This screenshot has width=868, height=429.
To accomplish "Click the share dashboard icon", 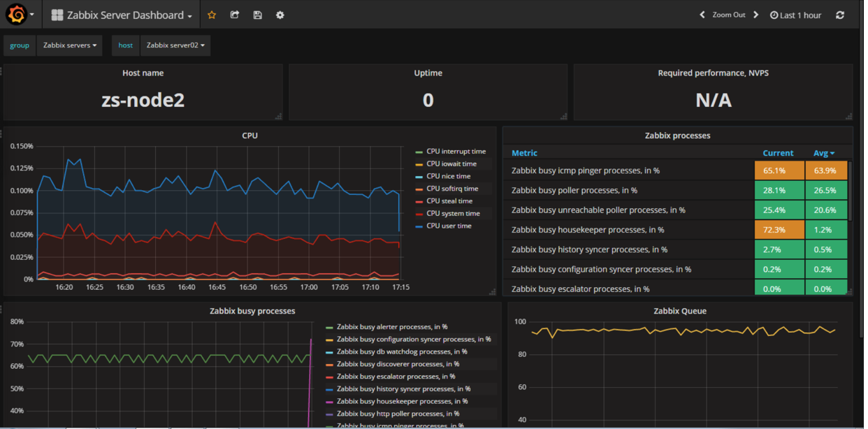I will 235,15.
